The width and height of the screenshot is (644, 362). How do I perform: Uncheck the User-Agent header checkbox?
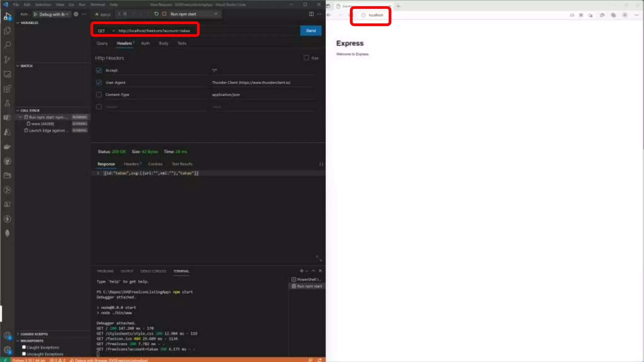[x=99, y=82]
